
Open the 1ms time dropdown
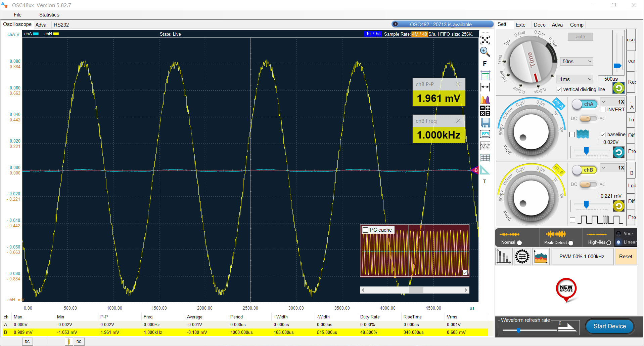tap(575, 79)
